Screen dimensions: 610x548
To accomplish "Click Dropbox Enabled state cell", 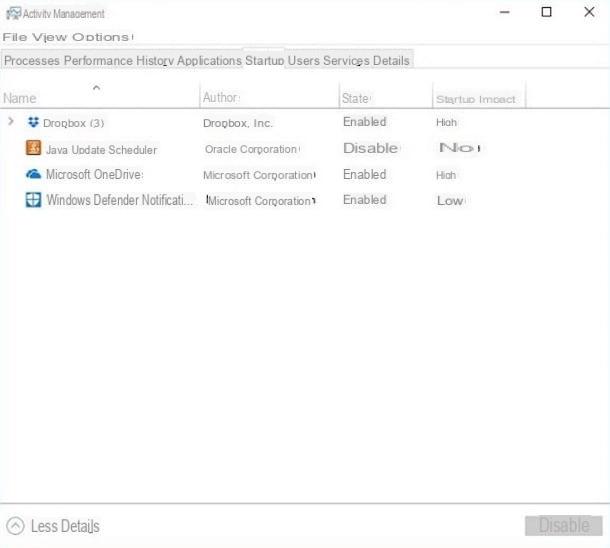I will click(365, 122).
